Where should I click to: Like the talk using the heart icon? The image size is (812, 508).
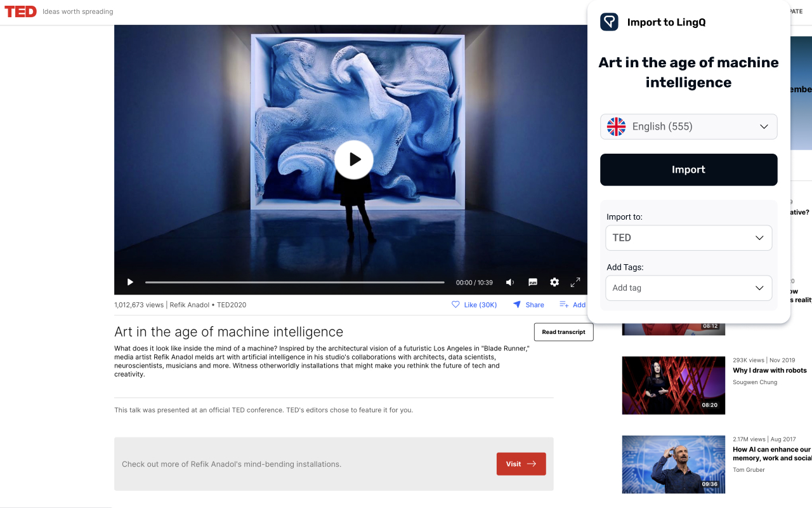(455, 305)
